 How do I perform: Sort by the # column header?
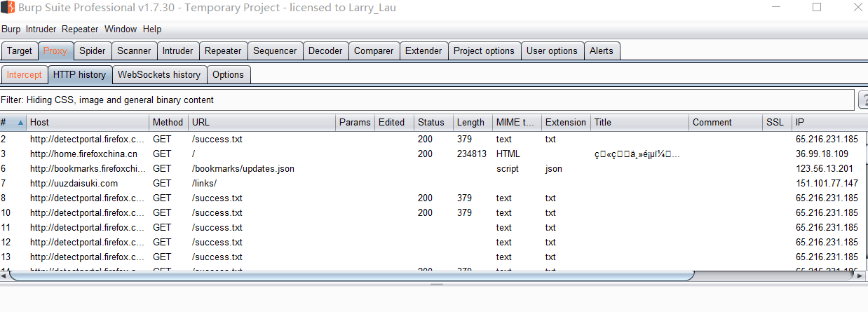(x=13, y=122)
